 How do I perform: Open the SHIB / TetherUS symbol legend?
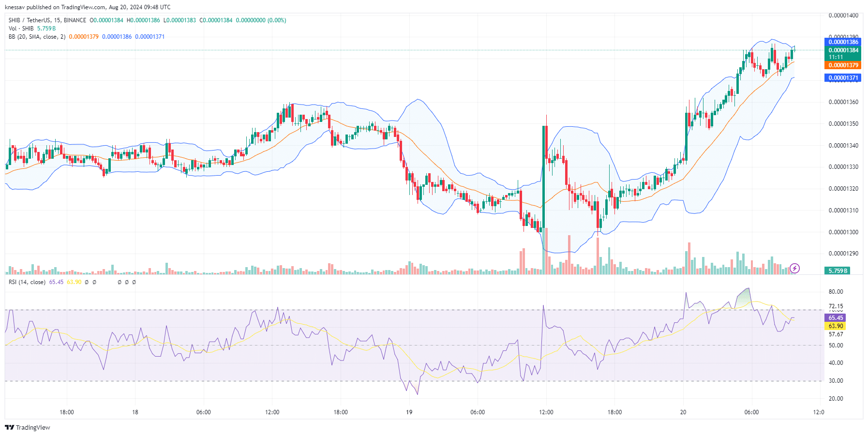[47, 20]
